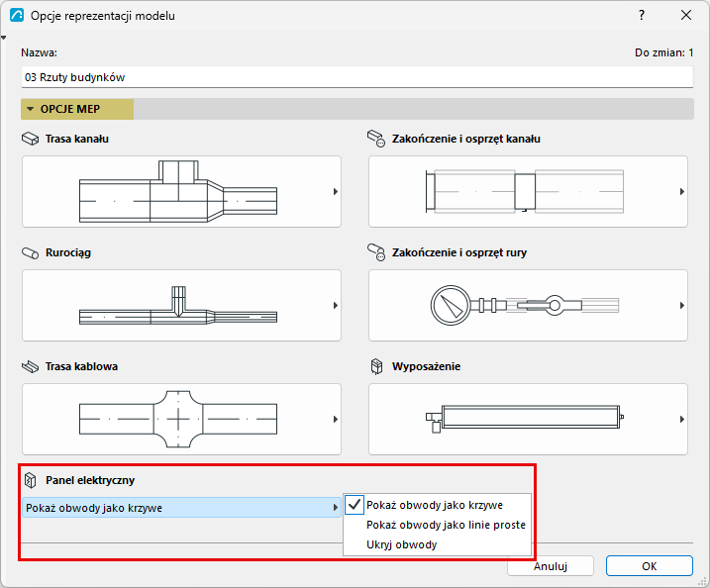The width and height of the screenshot is (710, 588).
Task: Click the Zakończenie i osprzęt kanału icon
Action: 376,139
